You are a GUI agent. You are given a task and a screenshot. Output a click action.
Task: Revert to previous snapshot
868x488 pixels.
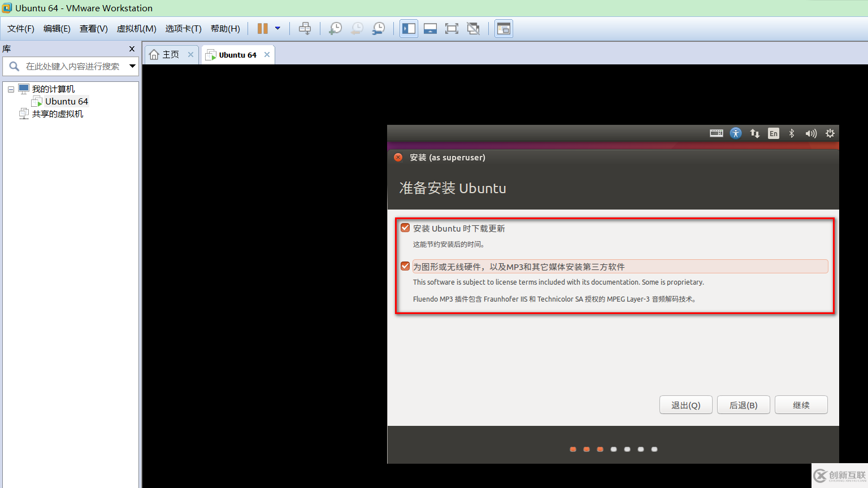coord(357,28)
